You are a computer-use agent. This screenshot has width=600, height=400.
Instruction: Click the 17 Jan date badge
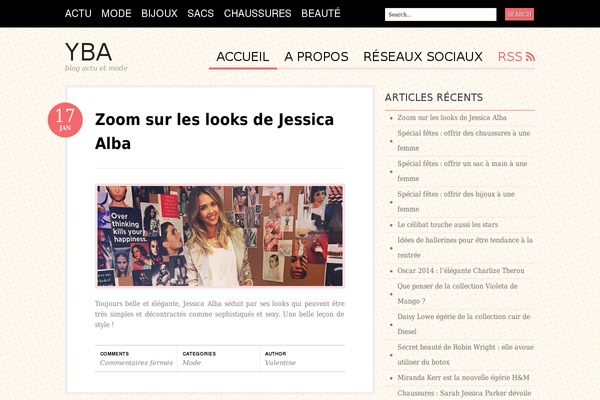coord(65,120)
